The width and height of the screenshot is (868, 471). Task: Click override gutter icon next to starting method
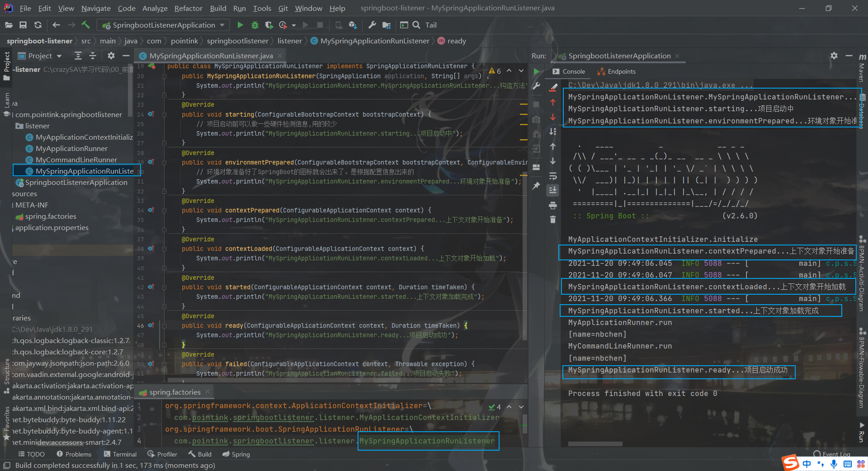(151, 114)
